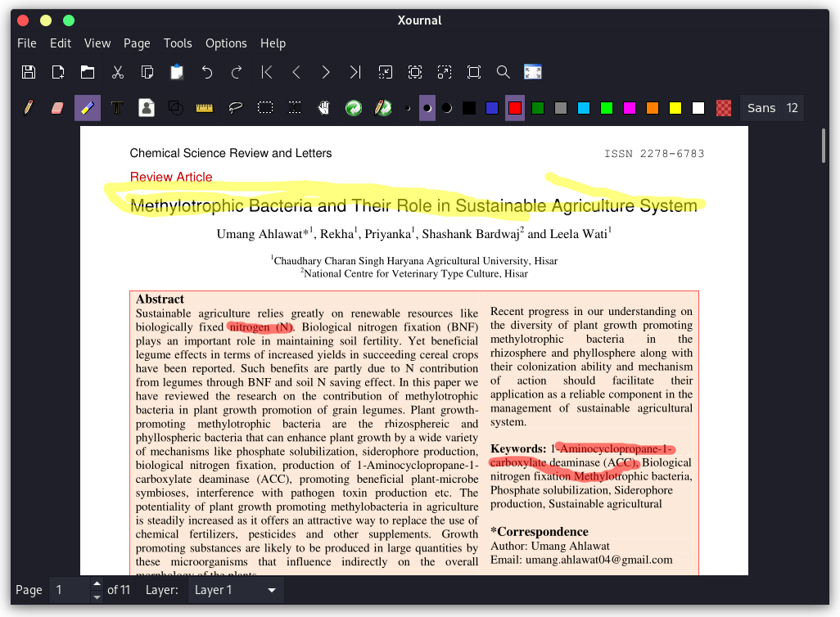Pick the white color swatch
This screenshot has width=840, height=617.
pyautogui.click(x=698, y=108)
